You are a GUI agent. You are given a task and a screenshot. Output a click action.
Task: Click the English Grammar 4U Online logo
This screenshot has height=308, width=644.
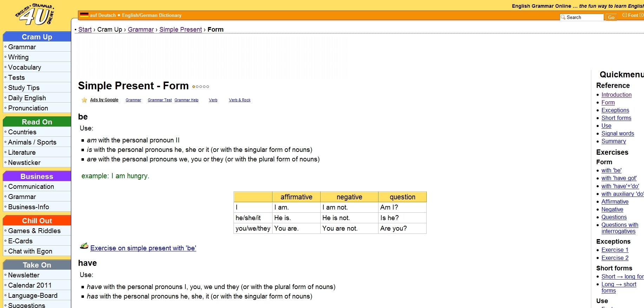[35, 15]
